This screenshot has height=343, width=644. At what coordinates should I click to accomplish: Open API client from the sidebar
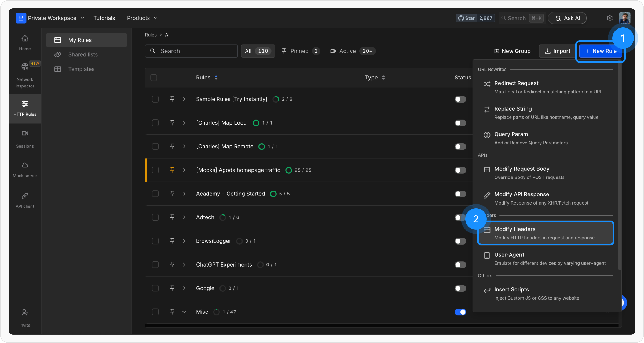25,196
